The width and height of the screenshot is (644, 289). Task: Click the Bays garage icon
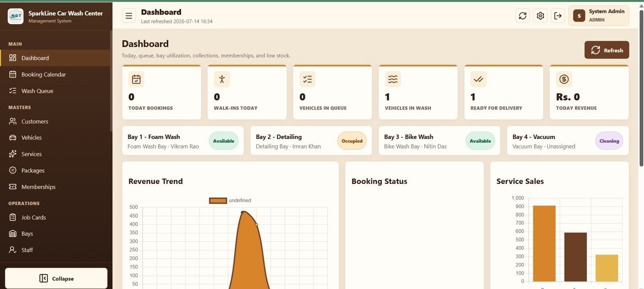(x=13, y=233)
